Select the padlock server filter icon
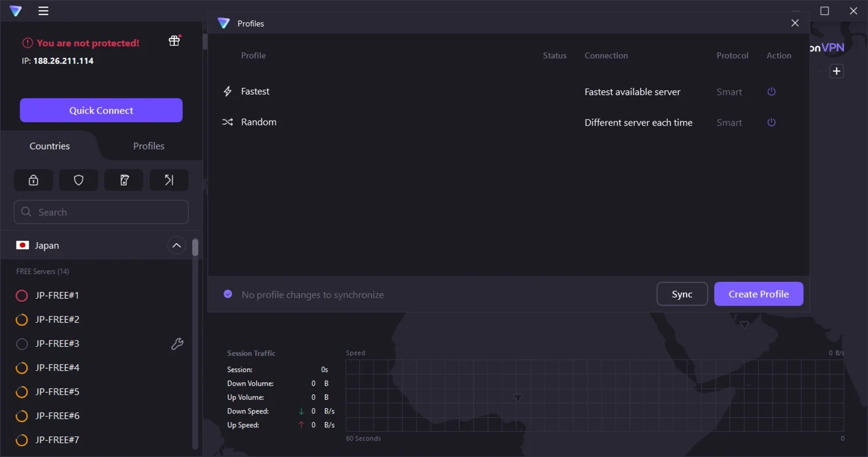 pyautogui.click(x=33, y=180)
